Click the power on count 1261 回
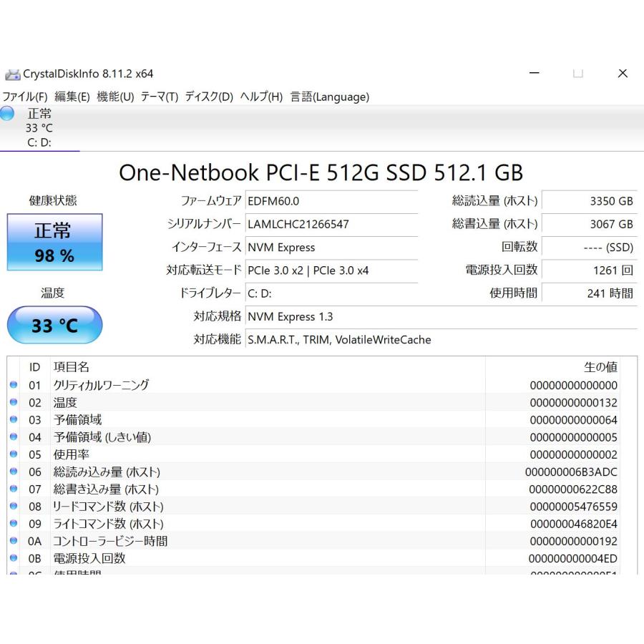This screenshot has width=644, height=644. tap(590, 270)
